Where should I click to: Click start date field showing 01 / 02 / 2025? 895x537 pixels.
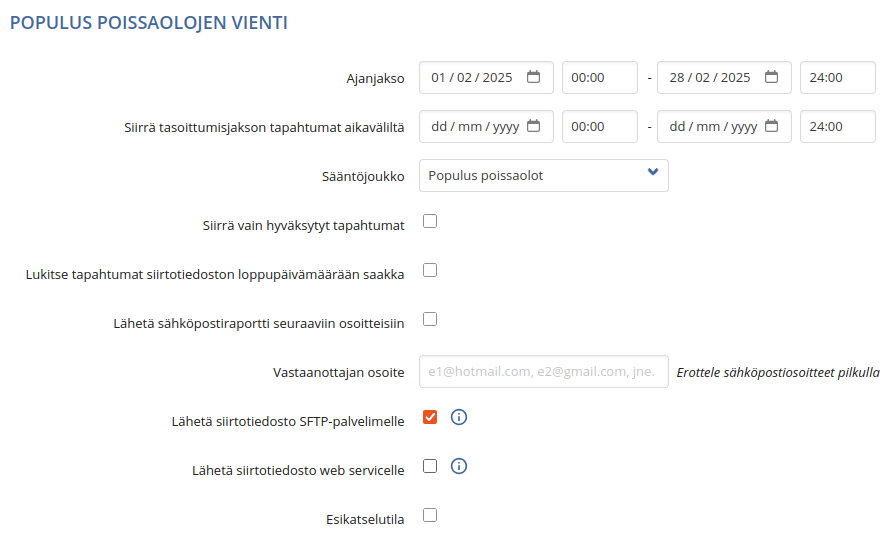[486, 78]
